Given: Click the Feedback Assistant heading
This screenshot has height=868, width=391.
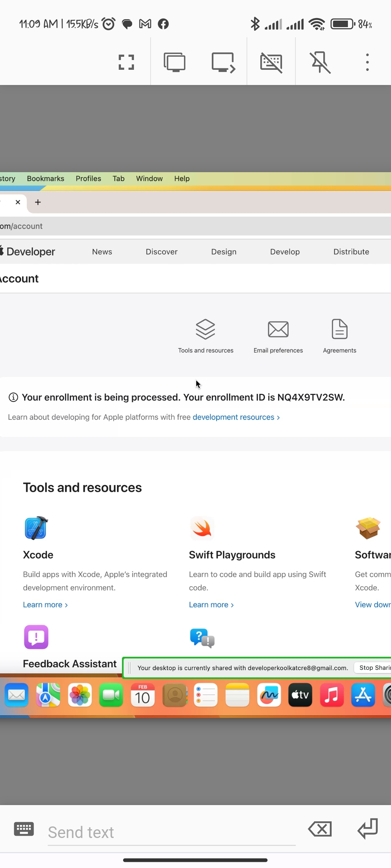Looking at the screenshot, I should (70, 664).
